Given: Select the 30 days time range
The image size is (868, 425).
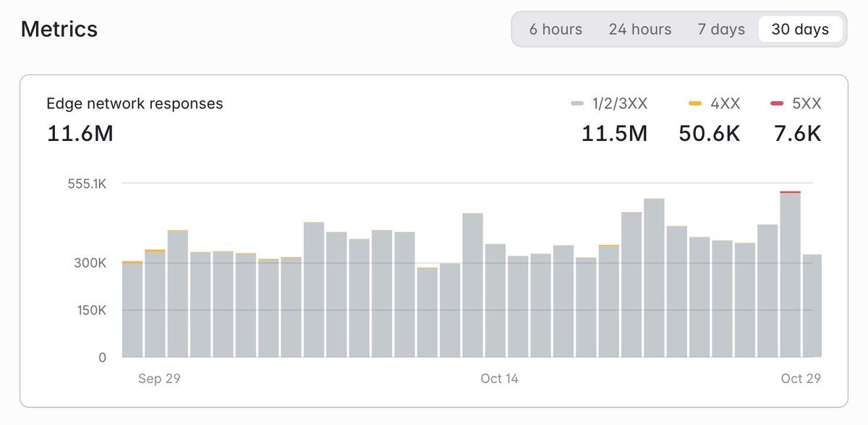Looking at the screenshot, I should coord(800,30).
